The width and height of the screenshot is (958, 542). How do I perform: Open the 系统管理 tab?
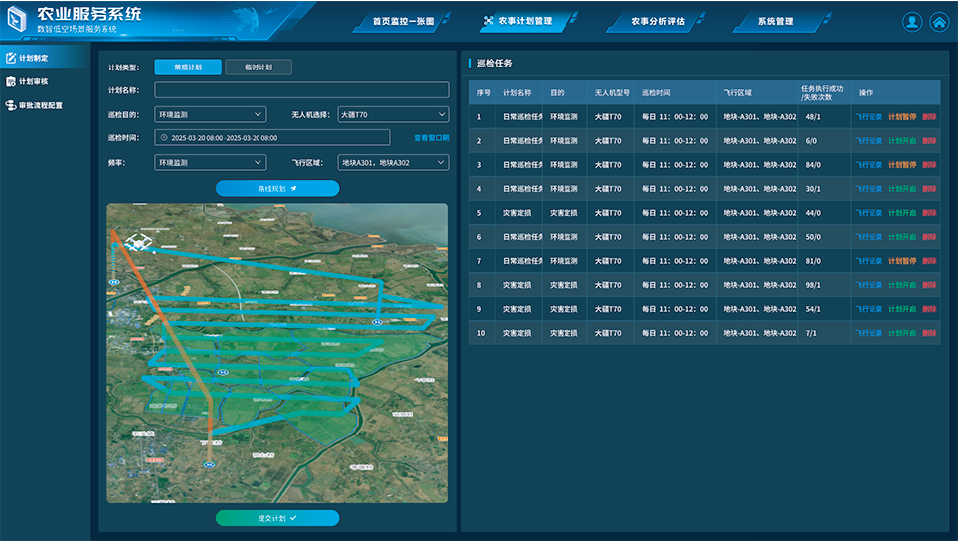[775, 21]
